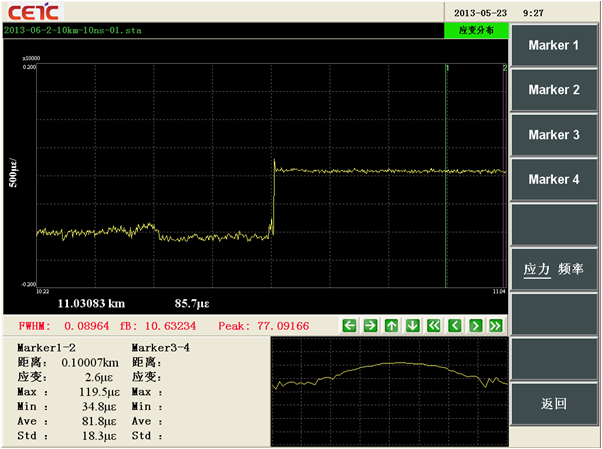Switch display mode to 频率
Viewport: 602px width, 449px height.
tap(570, 270)
